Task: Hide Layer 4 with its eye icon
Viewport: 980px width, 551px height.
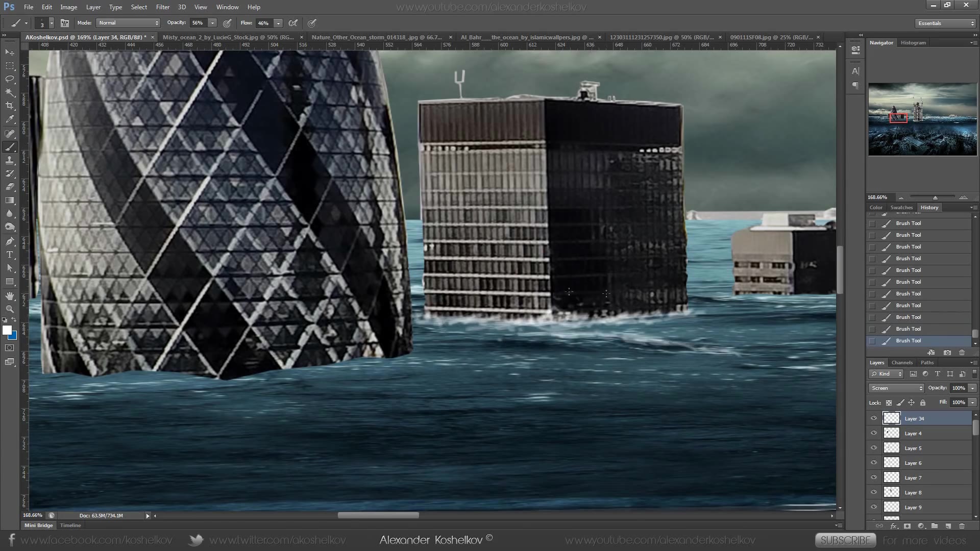Action: (x=873, y=433)
